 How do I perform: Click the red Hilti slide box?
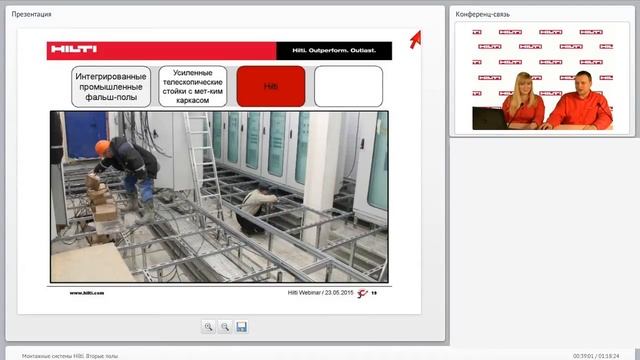pos(271,87)
